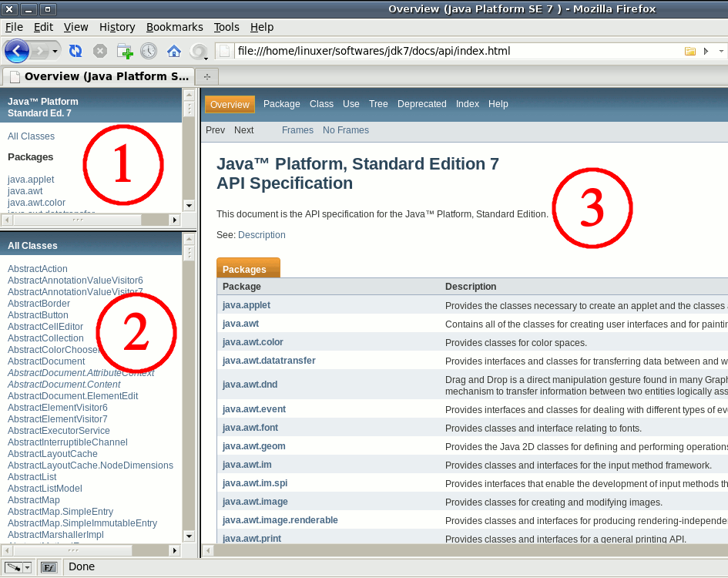The image size is (728, 578).
Task: Open the Index link in the navbar
Action: (x=467, y=104)
